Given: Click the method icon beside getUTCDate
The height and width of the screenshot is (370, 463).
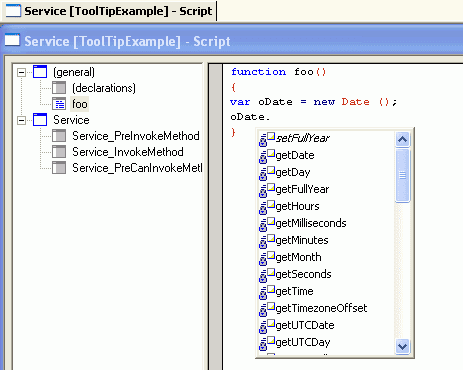Looking at the screenshot, I should [267, 326].
